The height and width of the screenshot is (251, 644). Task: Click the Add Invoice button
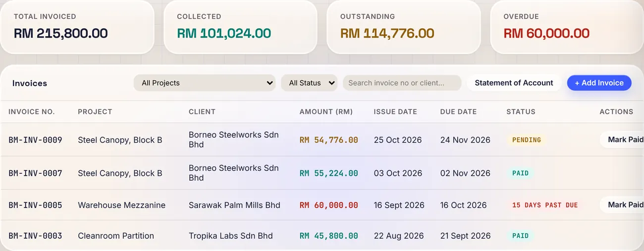pyautogui.click(x=599, y=83)
